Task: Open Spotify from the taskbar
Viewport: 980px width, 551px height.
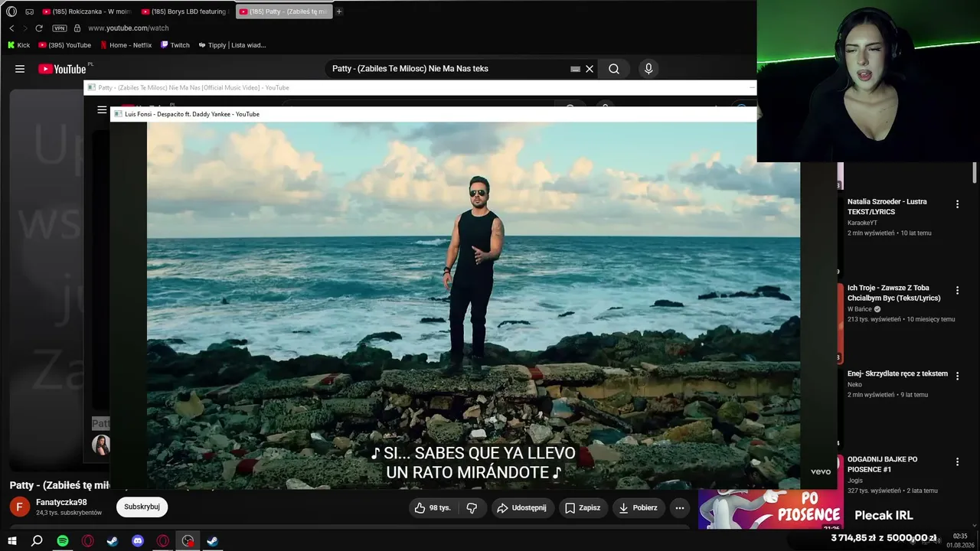Action: 63,541
